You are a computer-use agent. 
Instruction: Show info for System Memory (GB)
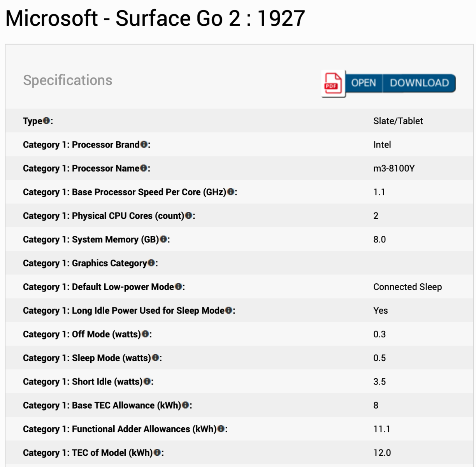[x=163, y=239]
